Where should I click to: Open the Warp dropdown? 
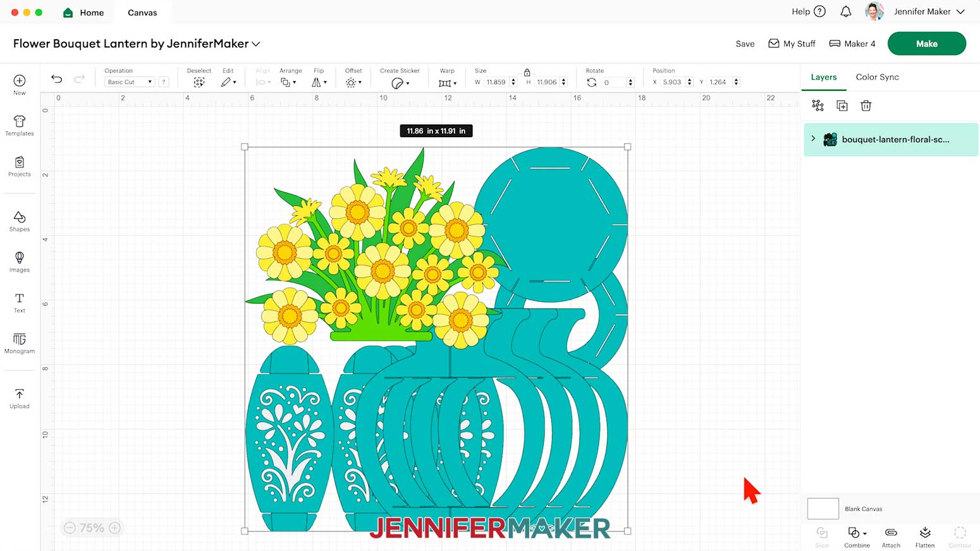(448, 83)
